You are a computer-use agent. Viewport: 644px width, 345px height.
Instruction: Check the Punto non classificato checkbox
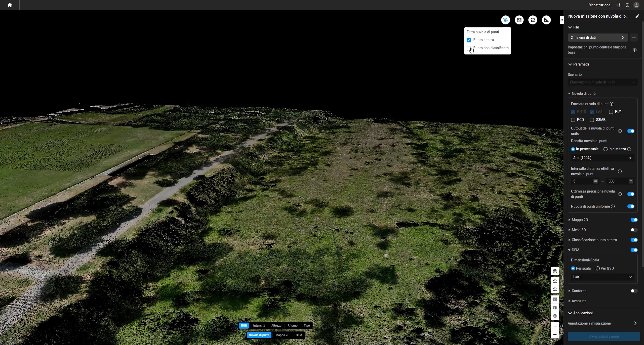click(x=469, y=48)
